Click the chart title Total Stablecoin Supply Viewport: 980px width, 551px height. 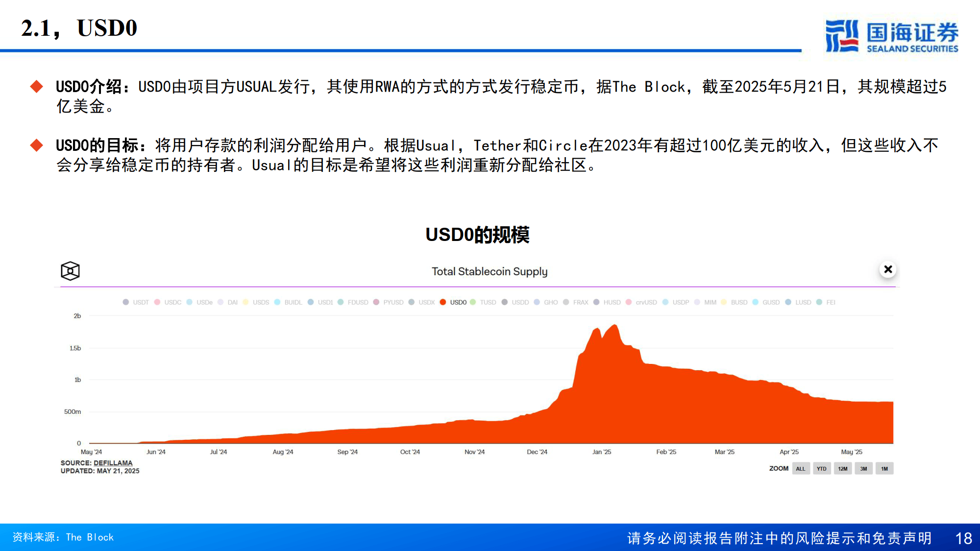490,271
